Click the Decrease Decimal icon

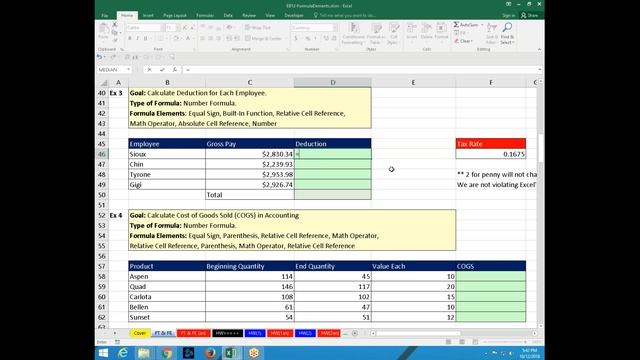[334, 38]
